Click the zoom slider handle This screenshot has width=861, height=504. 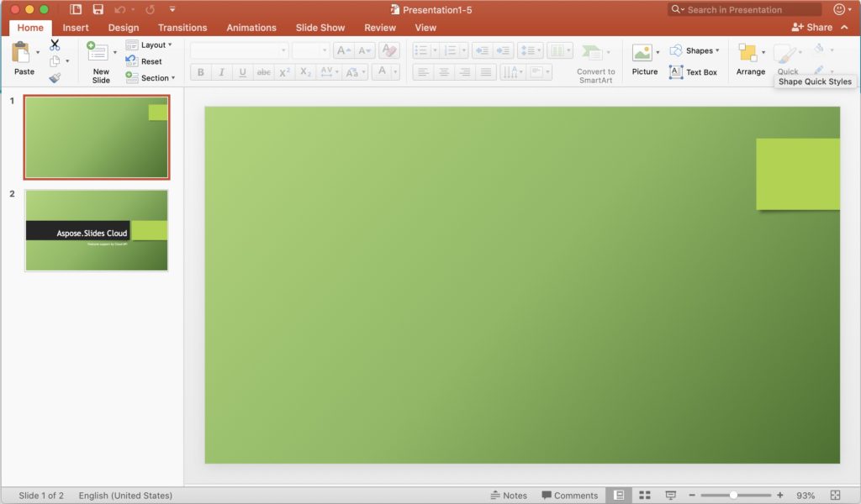point(733,496)
